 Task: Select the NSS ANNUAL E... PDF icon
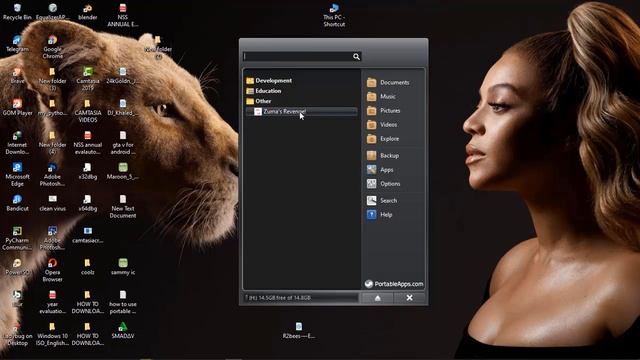tap(123, 15)
